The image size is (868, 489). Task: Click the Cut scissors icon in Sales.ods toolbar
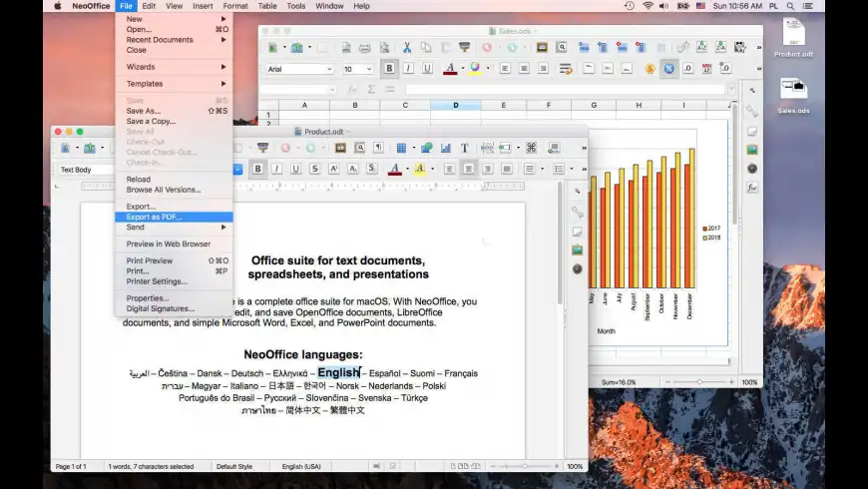(x=407, y=47)
